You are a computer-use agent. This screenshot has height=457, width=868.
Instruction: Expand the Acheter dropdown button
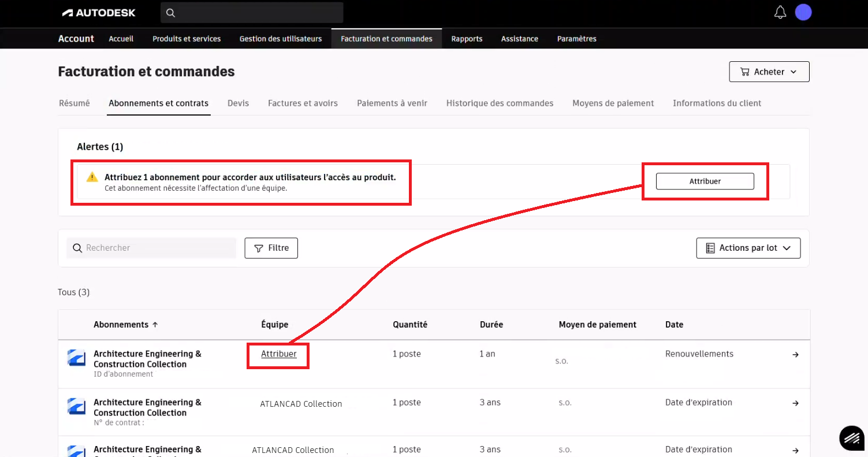click(x=769, y=72)
